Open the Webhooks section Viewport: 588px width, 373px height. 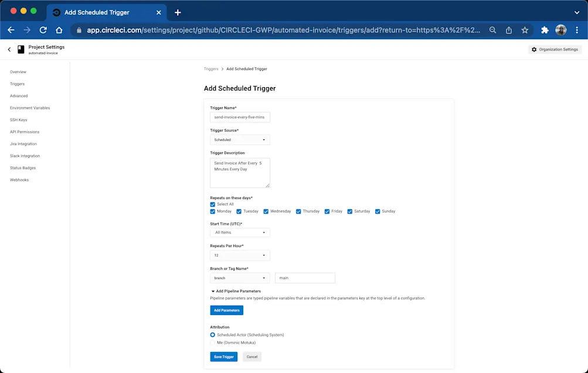[19, 180]
